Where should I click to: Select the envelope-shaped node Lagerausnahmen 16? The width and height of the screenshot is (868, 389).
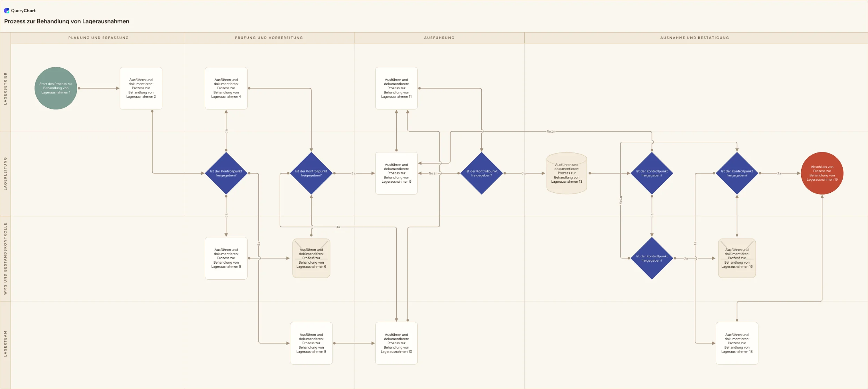737,258
